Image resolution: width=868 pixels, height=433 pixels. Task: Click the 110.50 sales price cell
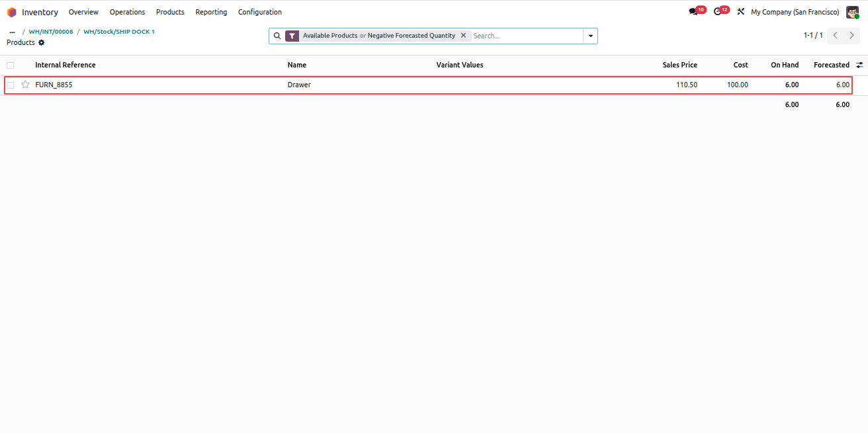[687, 85]
